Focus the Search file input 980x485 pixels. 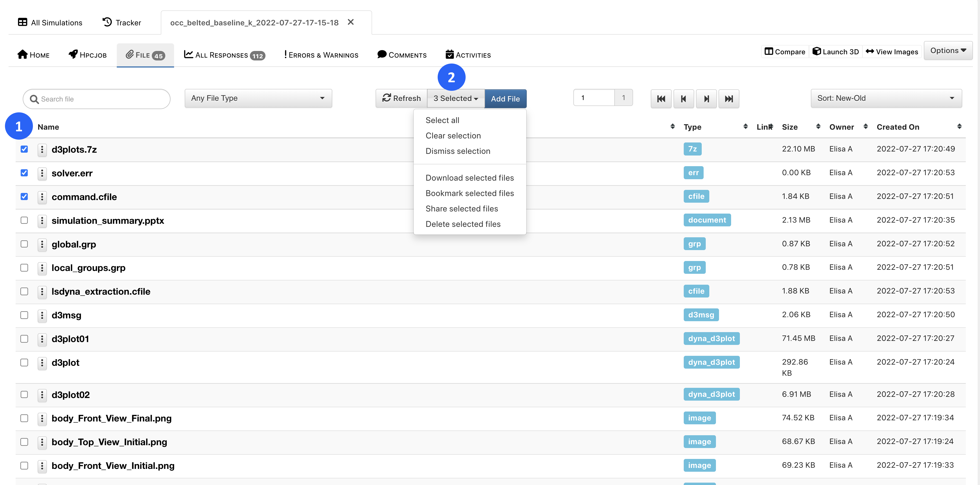point(97,99)
